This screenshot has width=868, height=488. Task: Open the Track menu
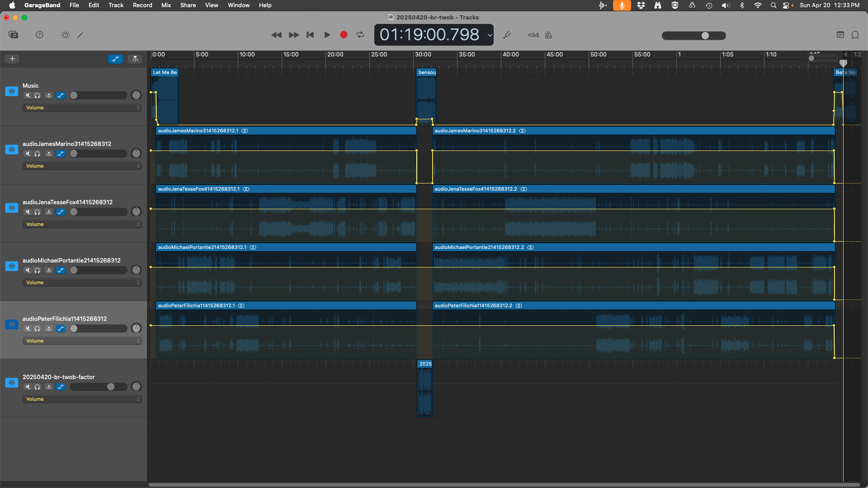coord(116,5)
